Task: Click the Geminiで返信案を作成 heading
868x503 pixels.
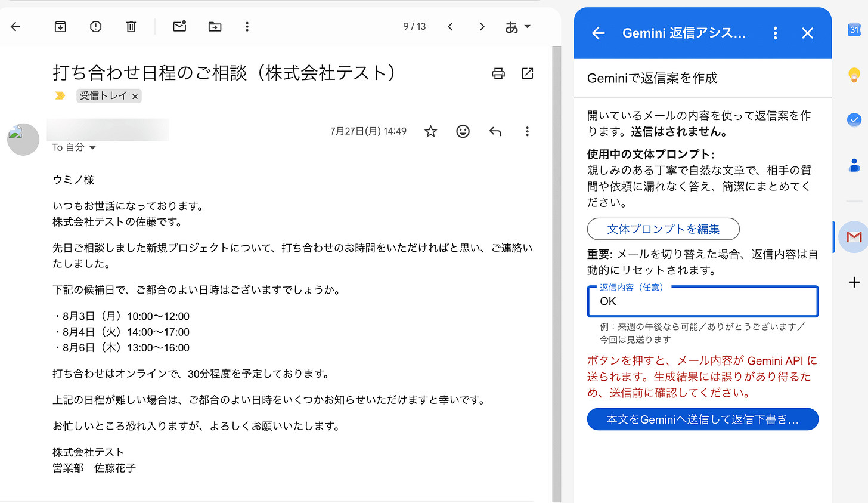Action: pos(652,78)
